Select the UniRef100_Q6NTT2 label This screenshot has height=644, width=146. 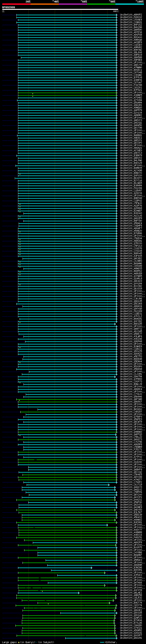(131, 329)
